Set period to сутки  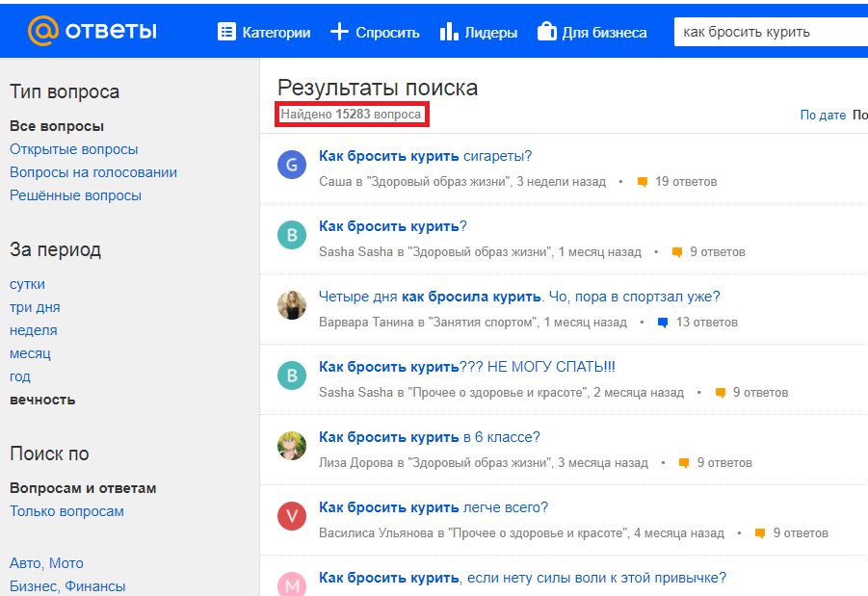pyautogui.click(x=27, y=284)
